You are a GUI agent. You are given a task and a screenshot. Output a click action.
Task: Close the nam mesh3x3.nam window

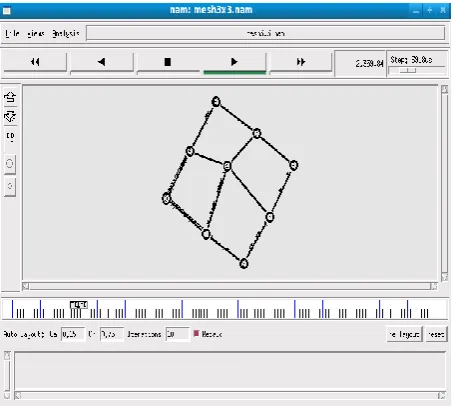(x=443, y=10)
